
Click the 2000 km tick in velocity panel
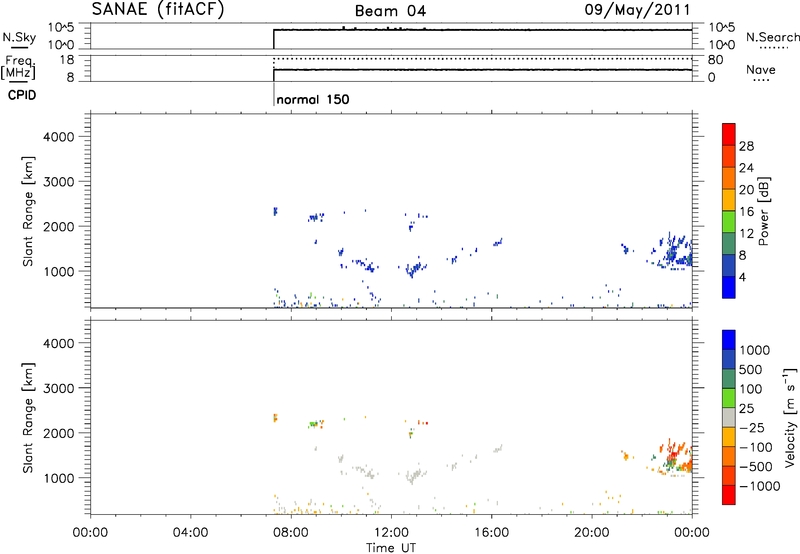coord(59,433)
